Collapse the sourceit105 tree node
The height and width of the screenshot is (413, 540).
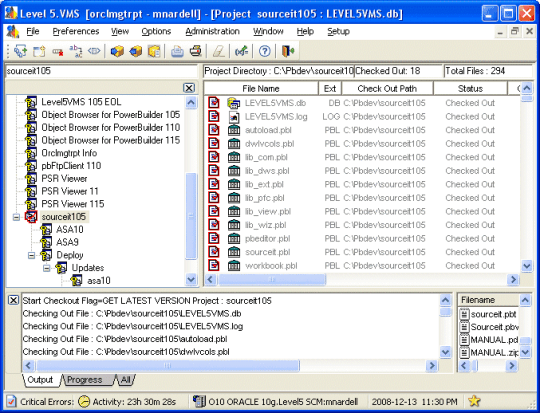(x=16, y=217)
